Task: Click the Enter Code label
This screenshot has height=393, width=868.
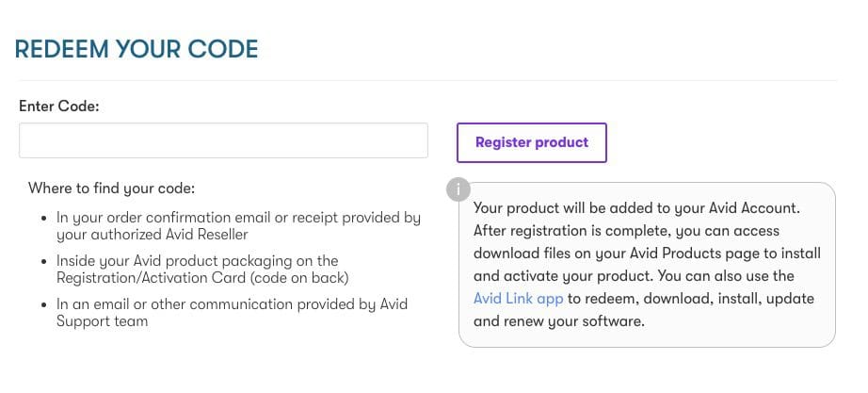Action: [58, 106]
